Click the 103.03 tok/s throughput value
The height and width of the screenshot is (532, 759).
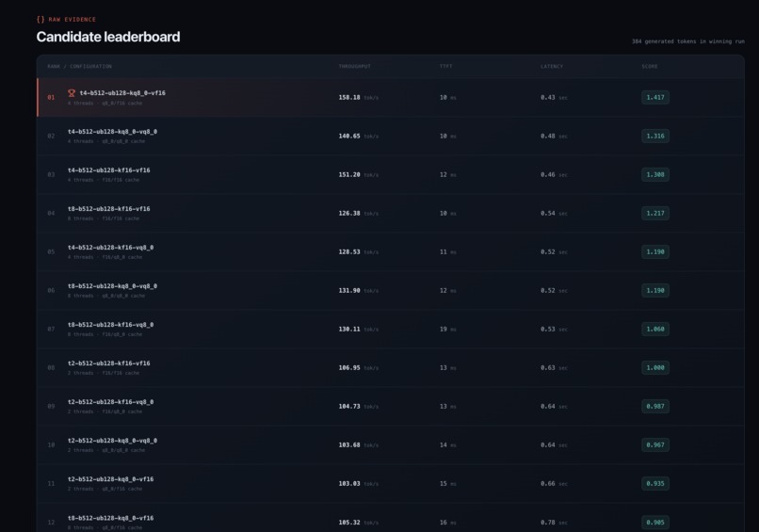(359, 484)
